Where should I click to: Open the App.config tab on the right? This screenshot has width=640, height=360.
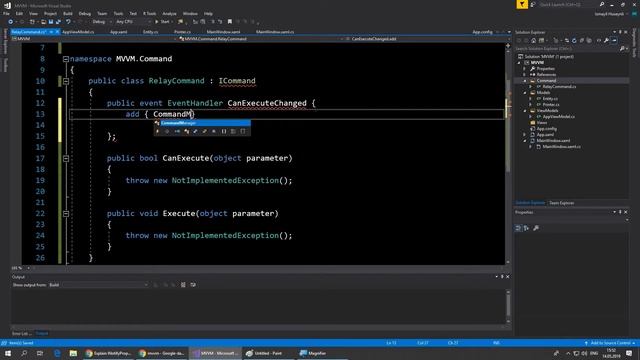tap(482, 32)
